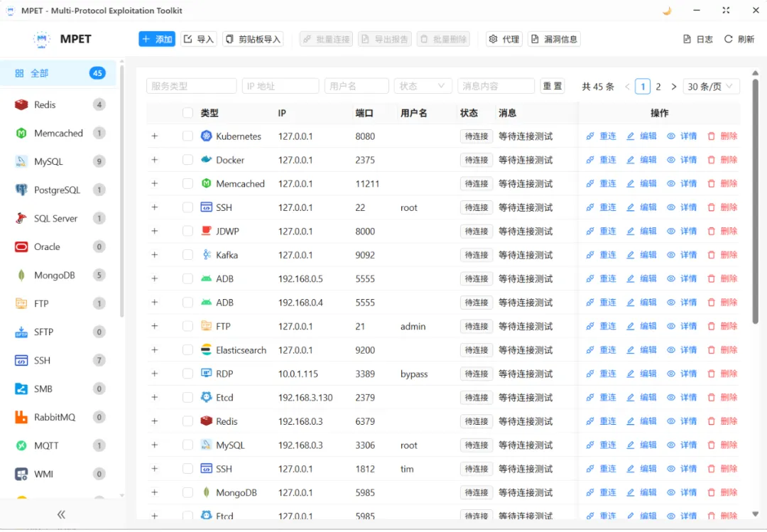Click edit pencil icon for Docker row
This screenshot has height=532, width=767.
pyautogui.click(x=631, y=160)
